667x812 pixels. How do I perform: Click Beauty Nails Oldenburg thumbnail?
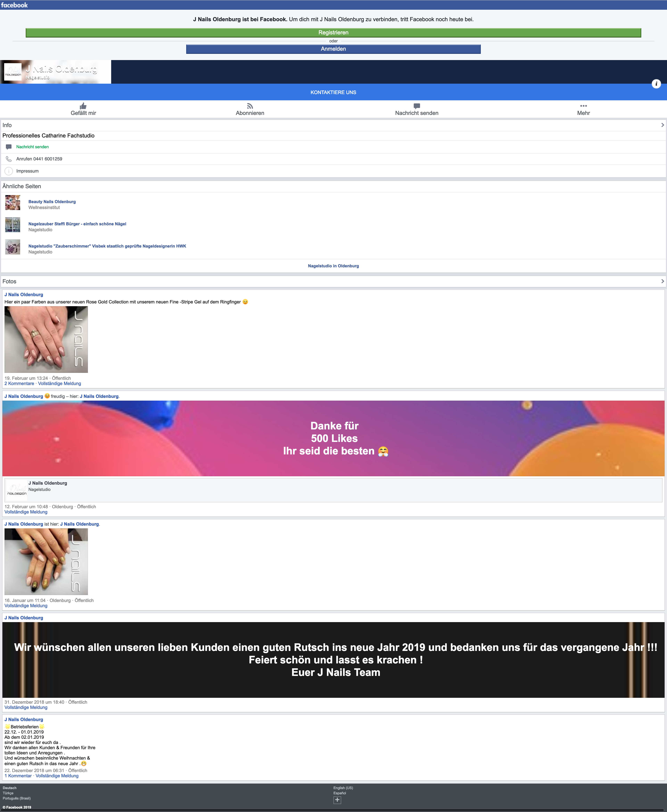click(13, 202)
